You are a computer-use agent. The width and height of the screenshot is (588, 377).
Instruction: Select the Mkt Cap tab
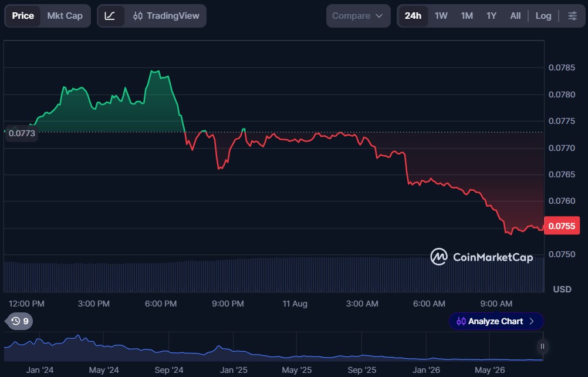point(65,16)
